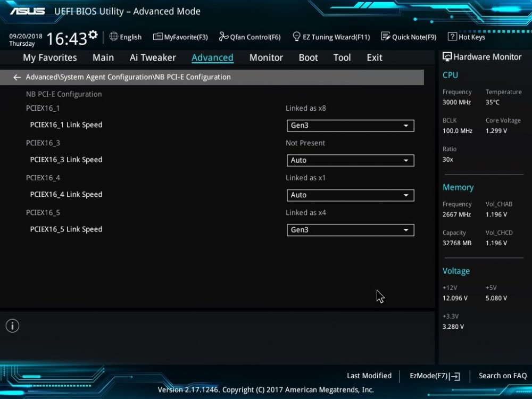This screenshot has height=399, width=532.
Task: Click the Hardware Monitor screen icon
Action: point(447,57)
